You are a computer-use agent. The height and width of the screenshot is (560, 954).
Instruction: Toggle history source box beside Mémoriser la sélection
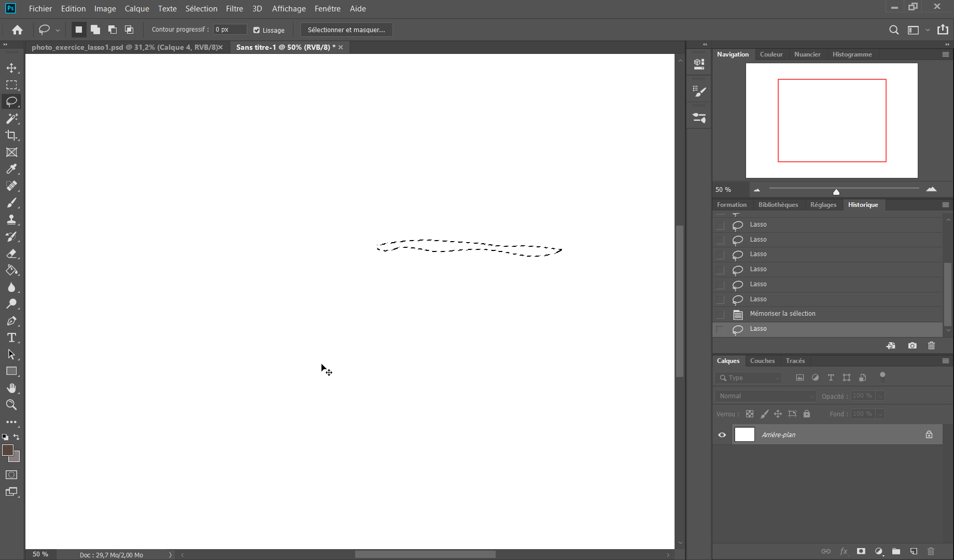coord(720,314)
